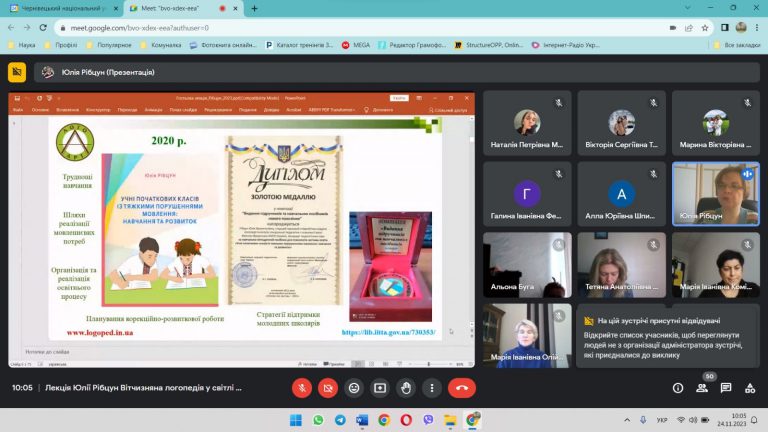Click meeting title Лекція Юлії Рібцун text
Image resolution: width=768 pixels, height=432 pixels.
click(143, 388)
